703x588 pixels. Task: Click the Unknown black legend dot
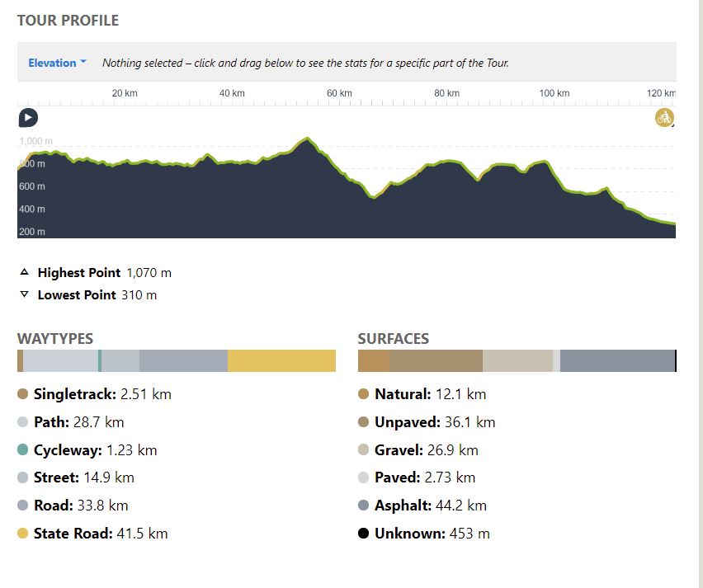(x=364, y=534)
